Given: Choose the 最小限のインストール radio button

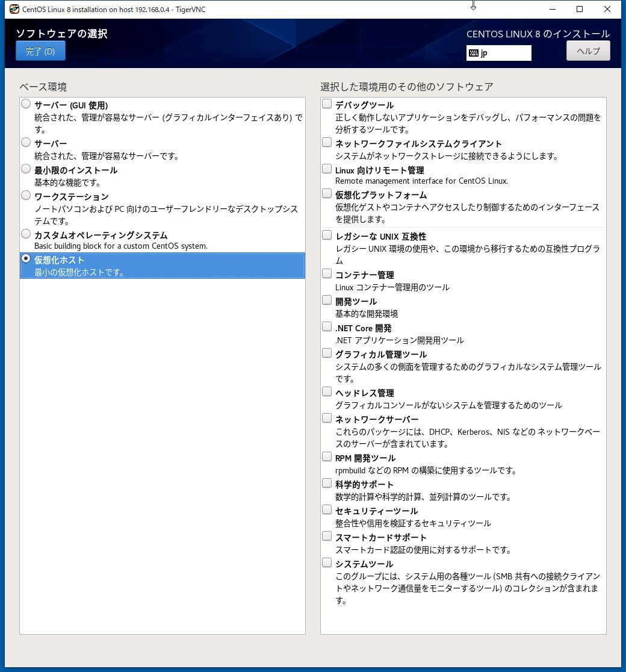Looking at the screenshot, I should [26, 169].
